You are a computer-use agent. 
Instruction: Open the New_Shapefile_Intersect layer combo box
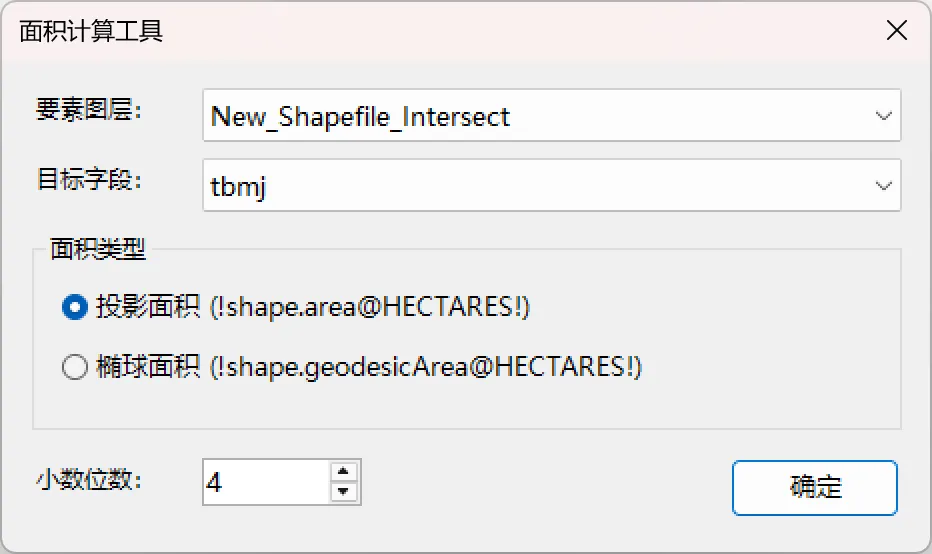(552, 115)
